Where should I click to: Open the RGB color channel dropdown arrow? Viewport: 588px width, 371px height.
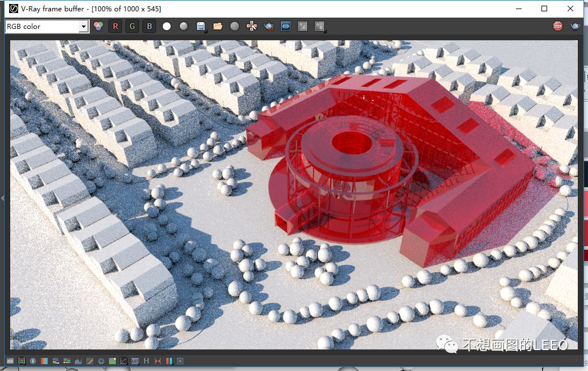tap(83, 26)
